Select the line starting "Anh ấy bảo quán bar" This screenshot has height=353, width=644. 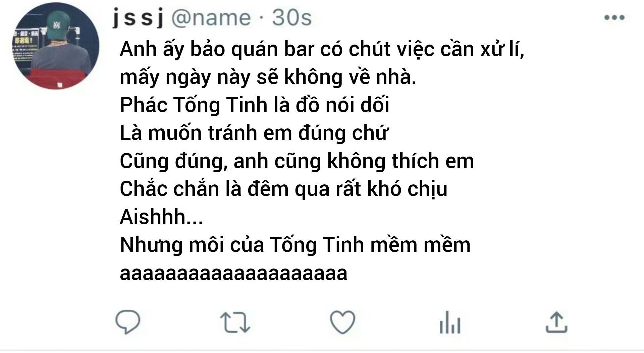tap(322, 49)
